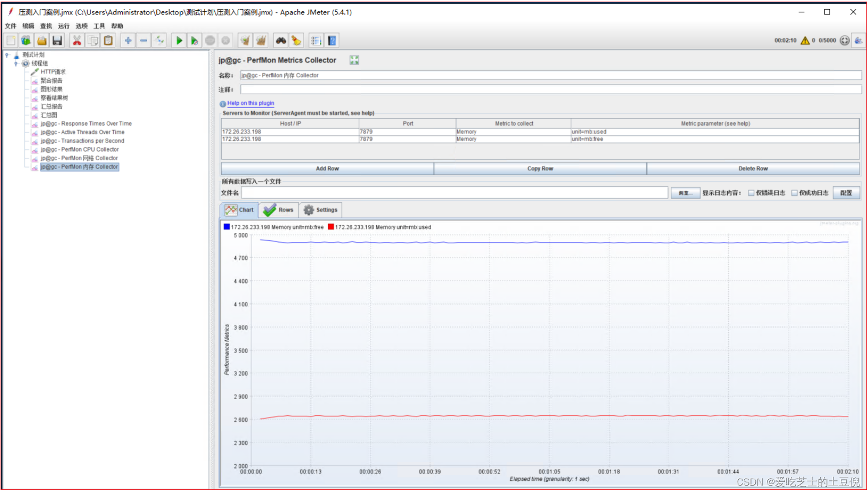Select jp@gc - PerfMon 网络 Collector
Screen dimensions: 868x492
tap(79, 158)
